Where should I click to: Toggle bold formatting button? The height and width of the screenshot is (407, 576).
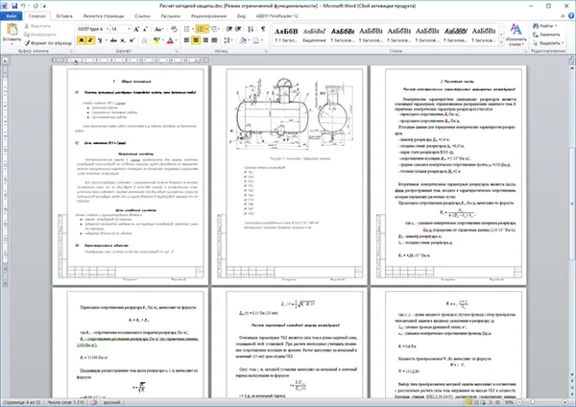coord(81,40)
